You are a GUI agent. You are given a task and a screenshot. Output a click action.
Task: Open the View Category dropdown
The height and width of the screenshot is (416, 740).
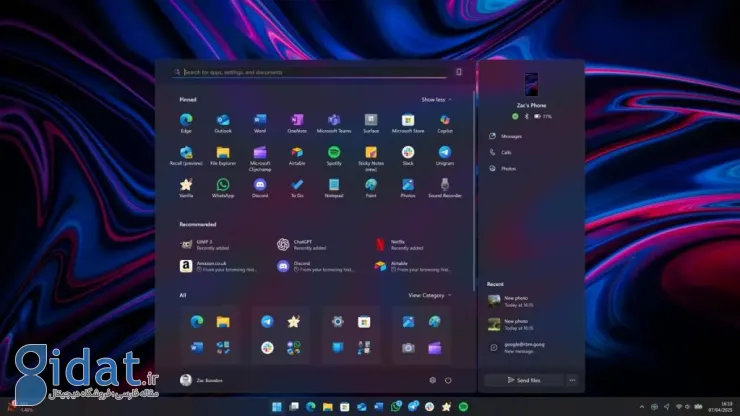pyautogui.click(x=430, y=295)
